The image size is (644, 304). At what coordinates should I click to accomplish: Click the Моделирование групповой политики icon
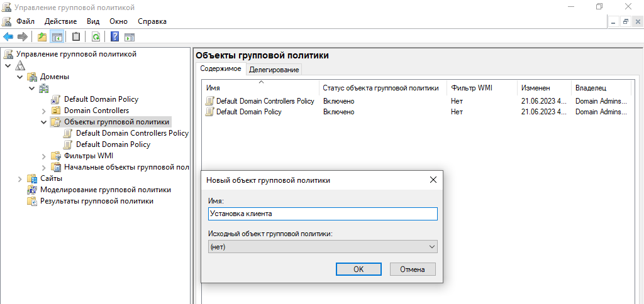click(32, 190)
